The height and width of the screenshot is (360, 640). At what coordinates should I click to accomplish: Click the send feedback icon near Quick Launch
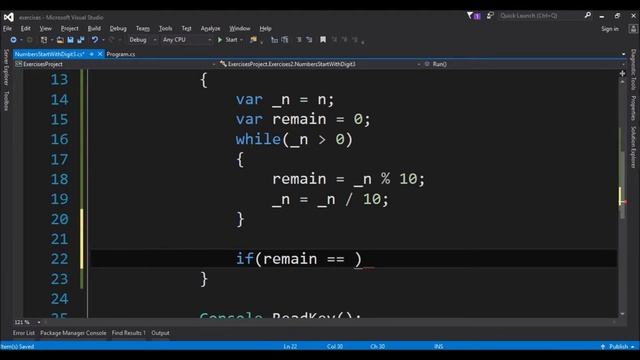(x=490, y=16)
